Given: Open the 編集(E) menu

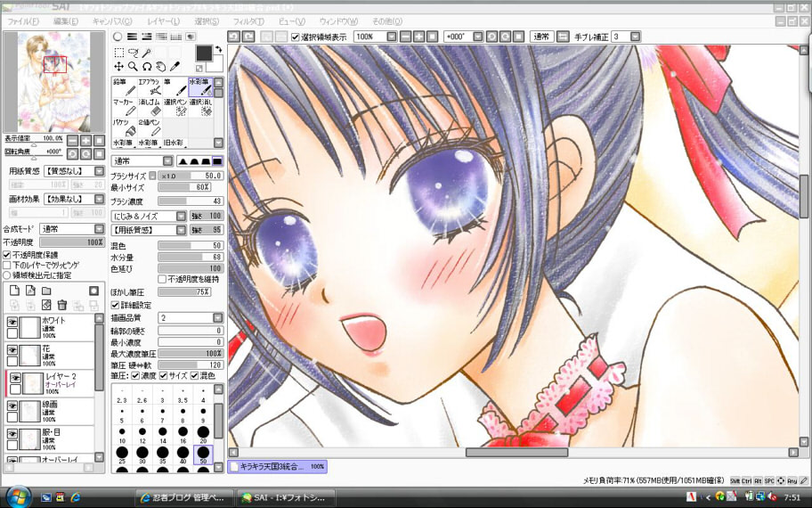Looking at the screenshot, I should 66,21.
